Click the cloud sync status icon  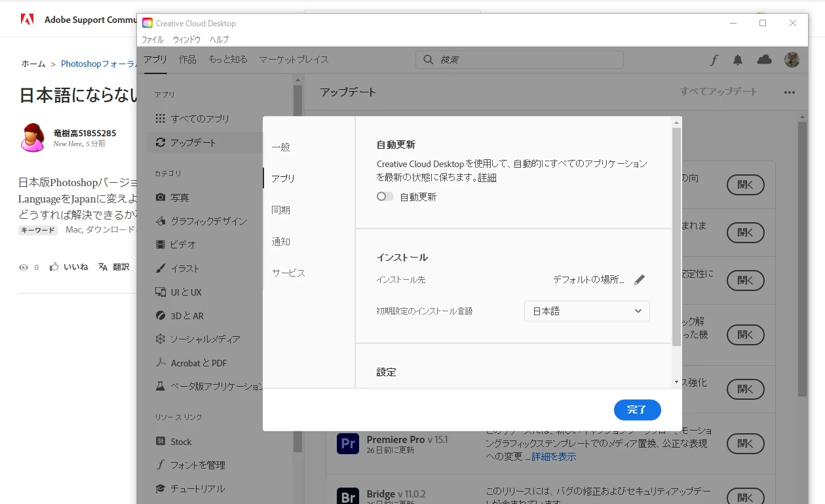[x=764, y=60]
